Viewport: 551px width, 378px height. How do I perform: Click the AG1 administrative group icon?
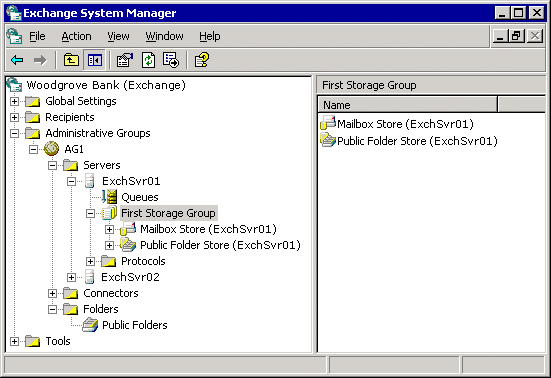tap(52, 149)
